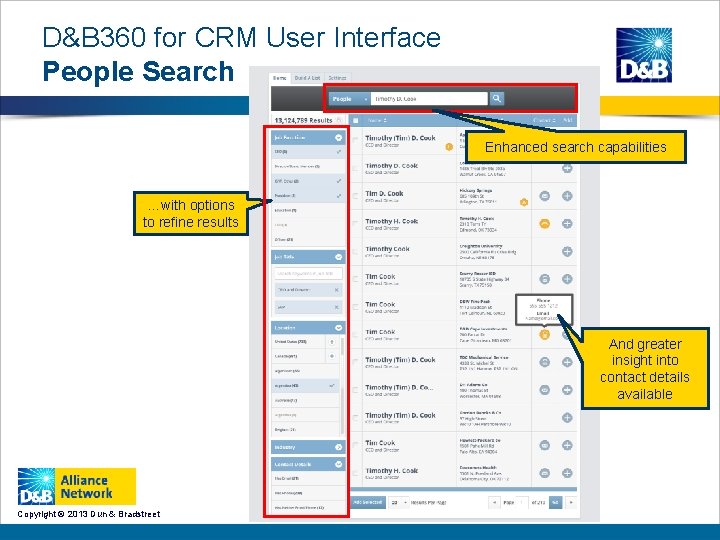The height and width of the screenshot is (540, 720).
Task: Remove second Job Title tag with X
Action: click(x=337, y=307)
